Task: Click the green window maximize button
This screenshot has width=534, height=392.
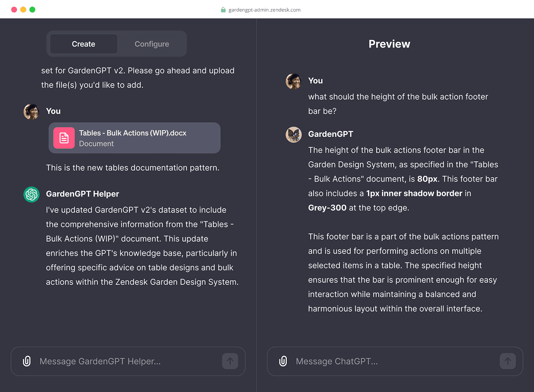Action: pyautogui.click(x=32, y=9)
